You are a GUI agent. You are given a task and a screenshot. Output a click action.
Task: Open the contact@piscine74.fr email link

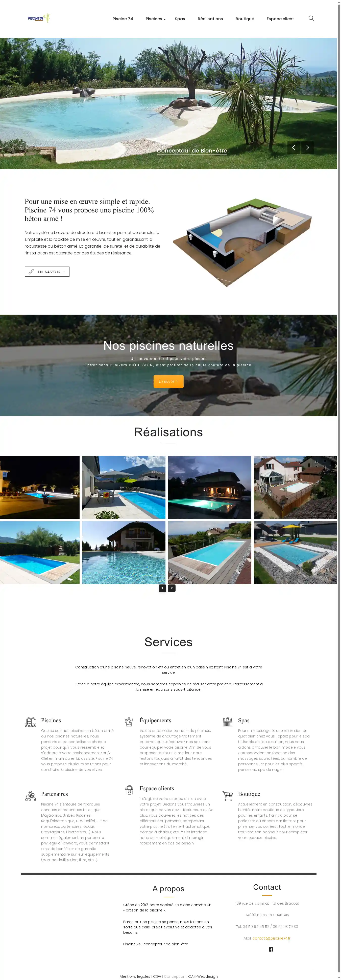coord(272,938)
